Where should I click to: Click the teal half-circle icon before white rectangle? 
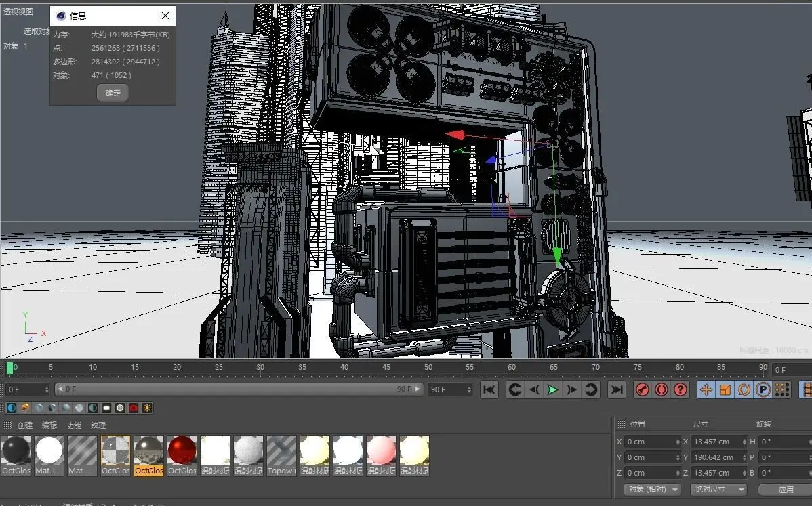tap(93, 408)
